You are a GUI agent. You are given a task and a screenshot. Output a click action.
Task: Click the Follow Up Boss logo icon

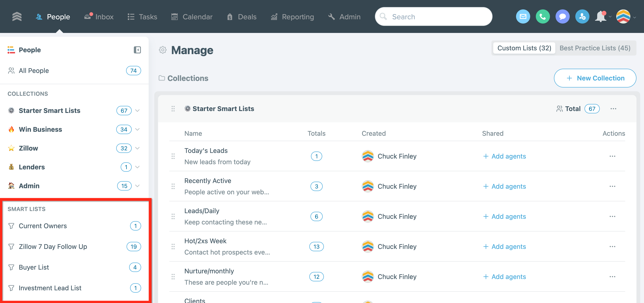point(17,17)
